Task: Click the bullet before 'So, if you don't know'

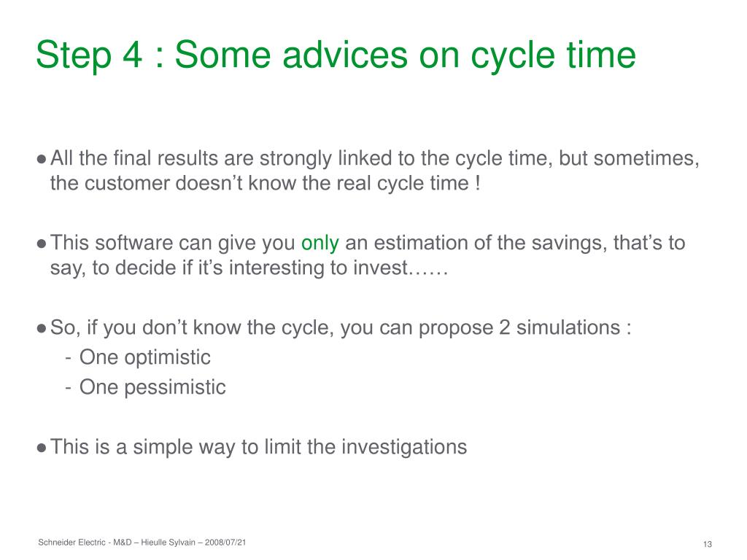Action: coord(42,328)
